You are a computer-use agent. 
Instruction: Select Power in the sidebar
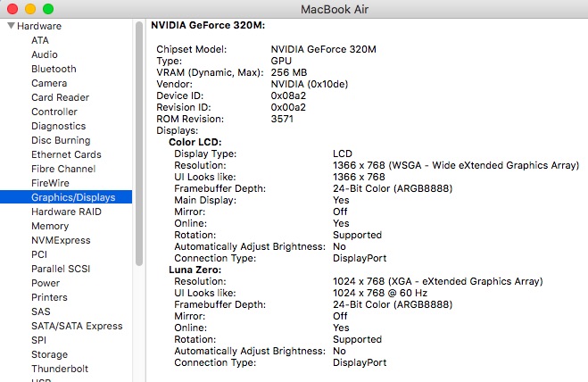46,283
